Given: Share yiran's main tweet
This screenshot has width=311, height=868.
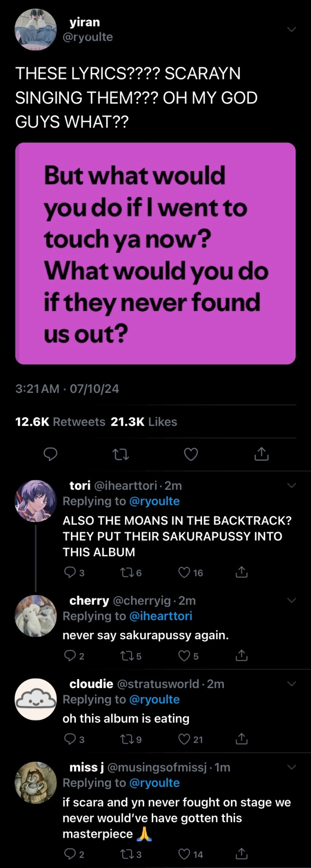Looking at the screenshot, I should pos(261,454).
